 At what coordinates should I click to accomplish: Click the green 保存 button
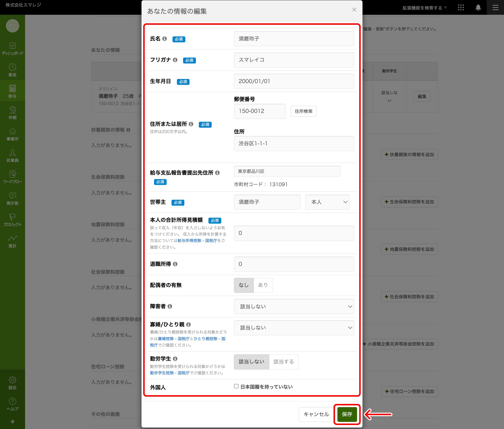(x=347, y=414)
